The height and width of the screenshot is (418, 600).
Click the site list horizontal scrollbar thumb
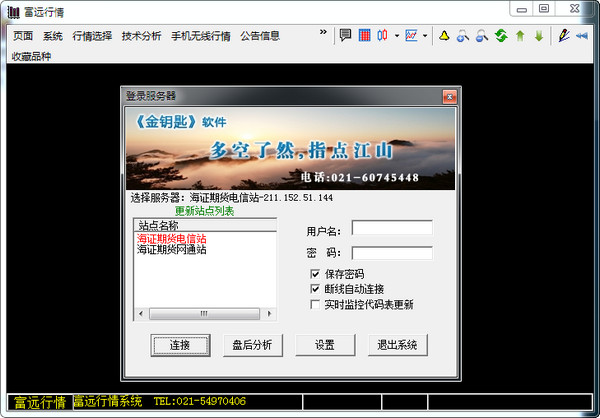coord(204,314)
